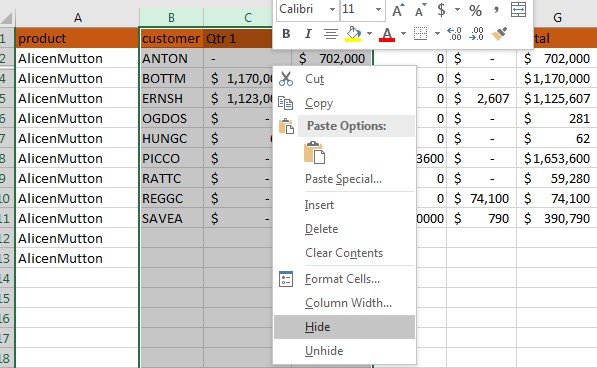Image resolution: width=597 pixels, height=368 pixels.
Task: Select cell containing REGGC
Action: 171,198
